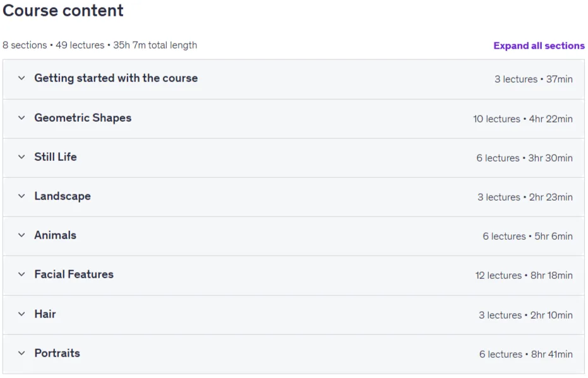The height and width of the screenshot is (378, 588).
Task: Select the Animals section heading
Action: (56, 235)
